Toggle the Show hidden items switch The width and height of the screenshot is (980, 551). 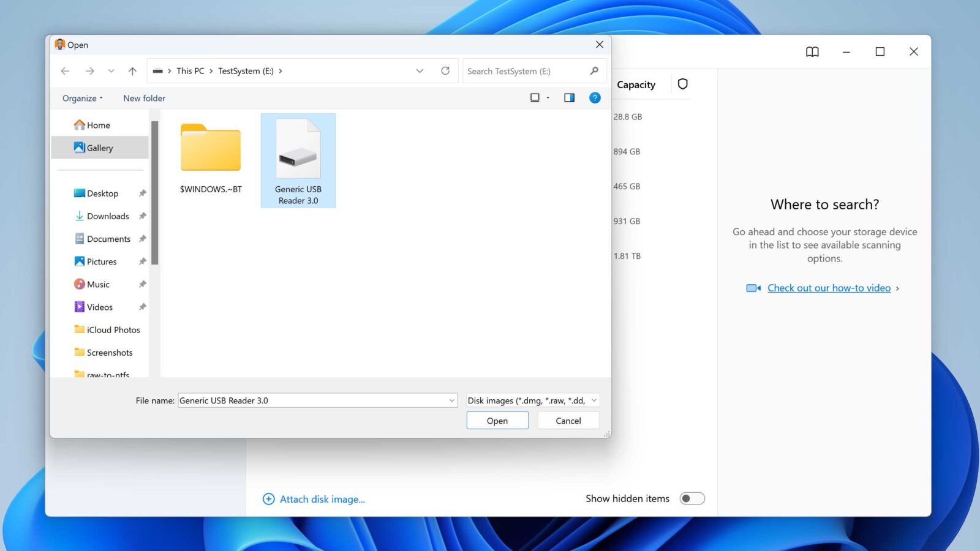pos(692,498)
